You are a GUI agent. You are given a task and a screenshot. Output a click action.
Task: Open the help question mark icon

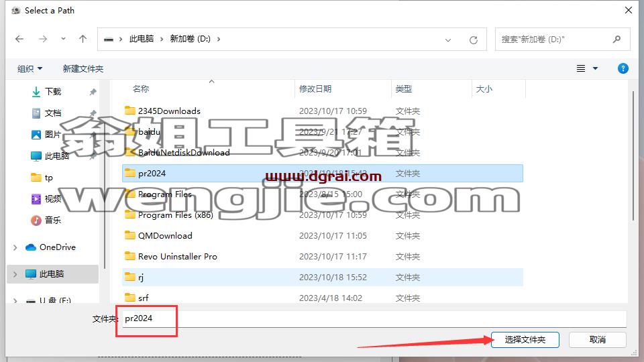623,68
